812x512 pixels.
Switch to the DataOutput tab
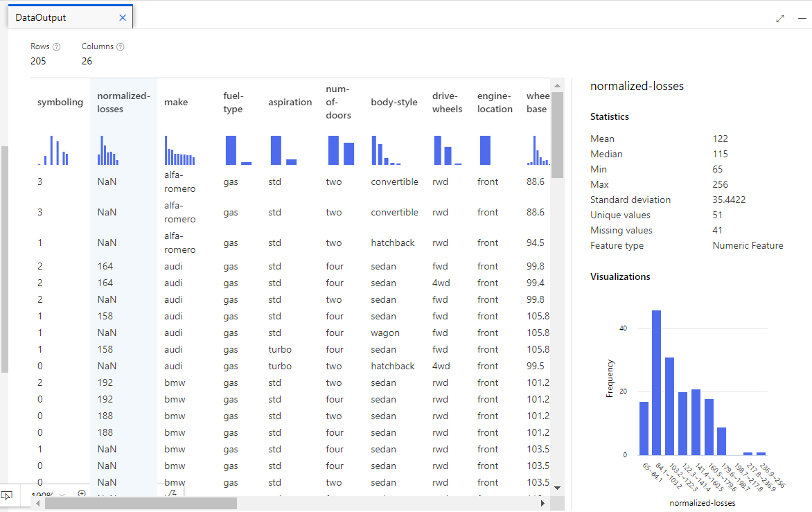(41, 18)
